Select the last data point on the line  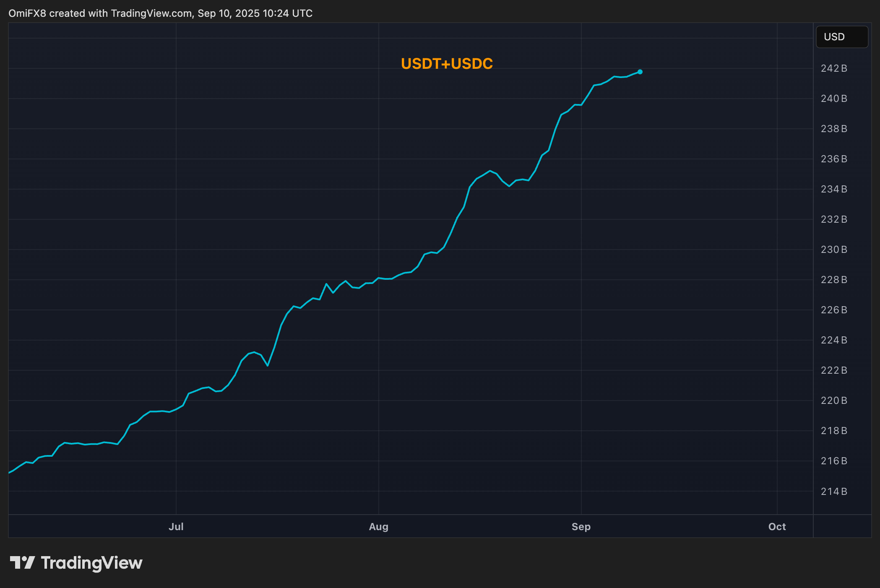pyautogui.click(x=640, y=72)
